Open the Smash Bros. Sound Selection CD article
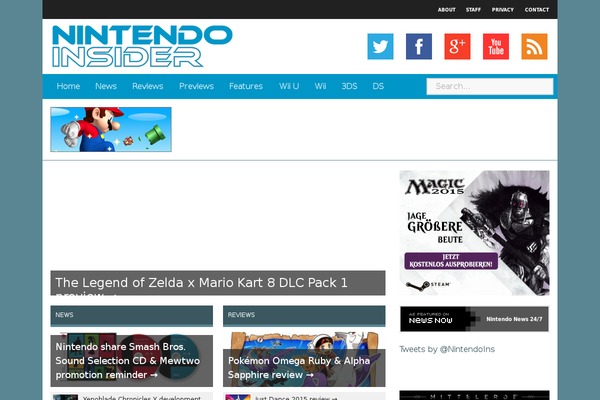 pyautogui.click(x=132, y=360)
